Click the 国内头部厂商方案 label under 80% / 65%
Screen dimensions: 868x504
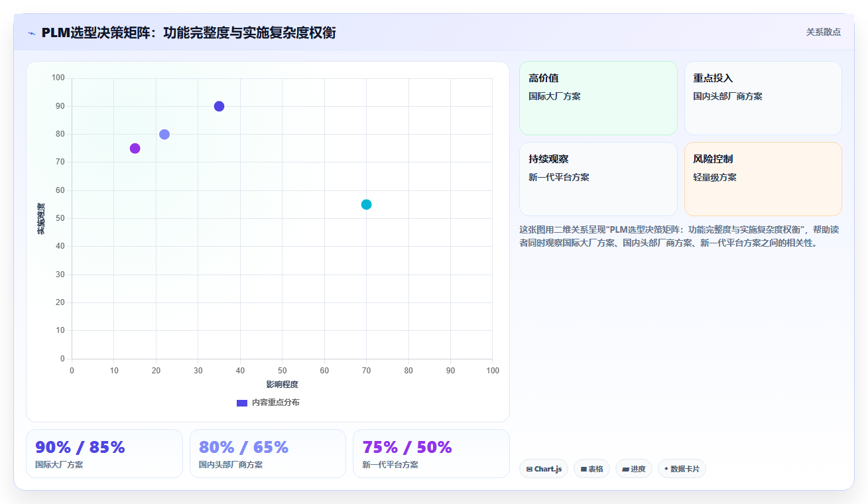231,465
